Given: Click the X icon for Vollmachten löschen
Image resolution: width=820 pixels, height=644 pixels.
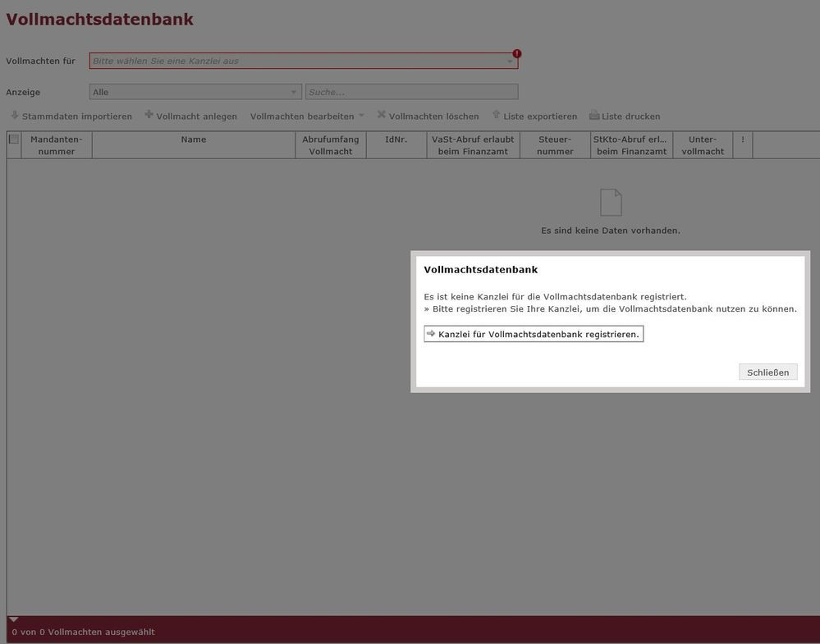Looking at the screenshot, I should pyautogui.click(x=381, y=115).
